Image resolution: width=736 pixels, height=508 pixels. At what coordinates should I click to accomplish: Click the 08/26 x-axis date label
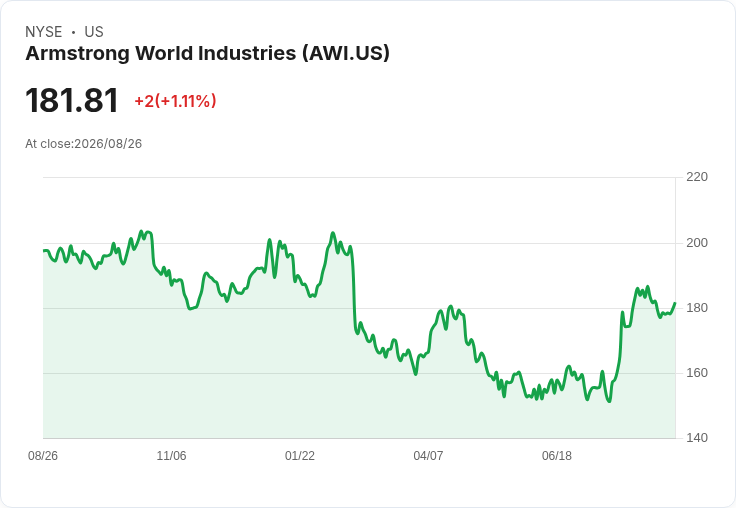coord(43,455)
